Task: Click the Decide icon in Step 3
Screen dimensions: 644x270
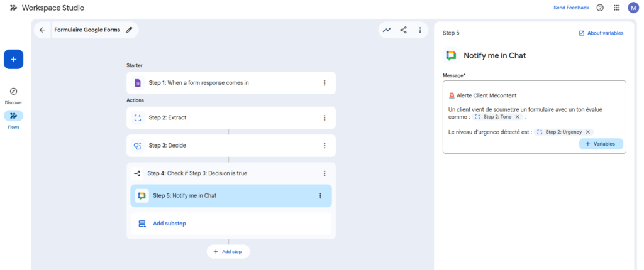Action: (x=138, y=146)
